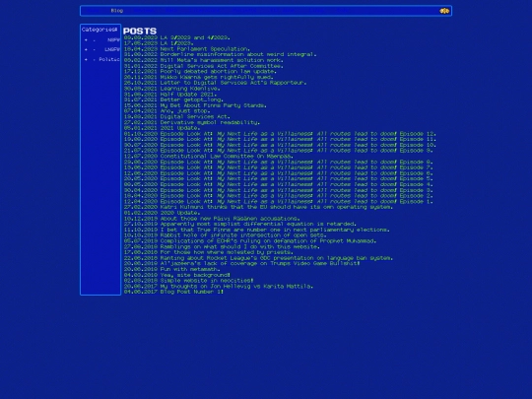Image resolution: width=532 pixels, height=399 pixels.
Task: Open post about Jon Hellevig vs Karita Mattila
Action: click(x=236, y=286)
